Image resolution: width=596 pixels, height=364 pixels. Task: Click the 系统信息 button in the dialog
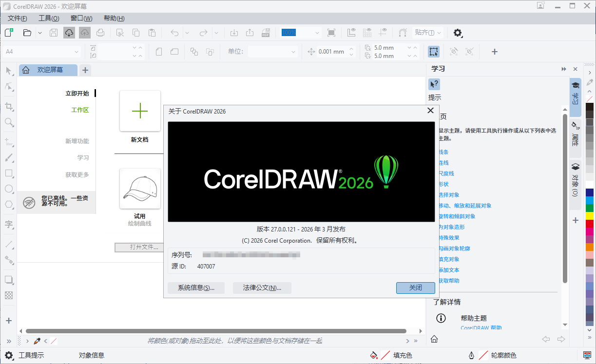pyautogui.click(x=196, y=287)
